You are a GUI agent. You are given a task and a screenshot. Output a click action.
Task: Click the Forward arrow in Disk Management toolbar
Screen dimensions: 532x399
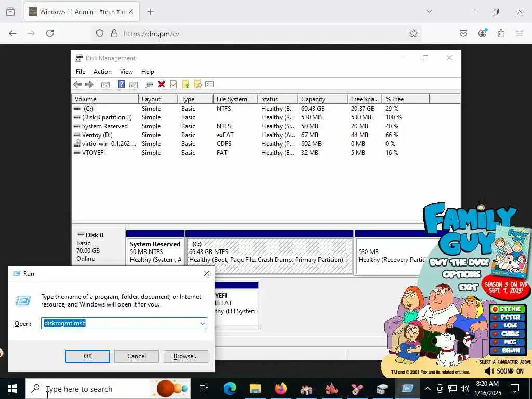click(x=89, y=85)
